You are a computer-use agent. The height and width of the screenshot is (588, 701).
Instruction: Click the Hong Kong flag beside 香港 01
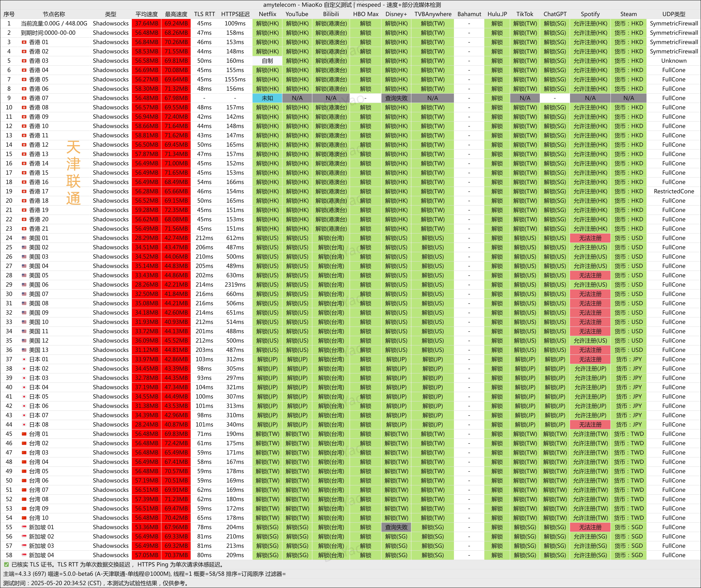pos(24,42)
